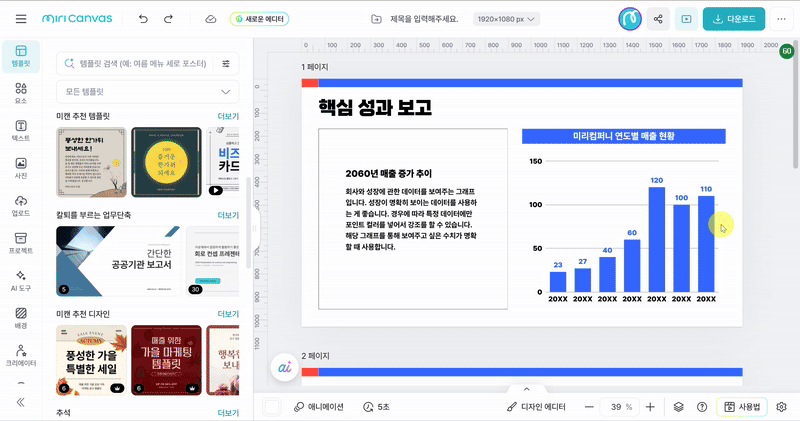Click the cloud save status icon
The width and height of the screenshot is (800, 421).
tap(210, 19)
